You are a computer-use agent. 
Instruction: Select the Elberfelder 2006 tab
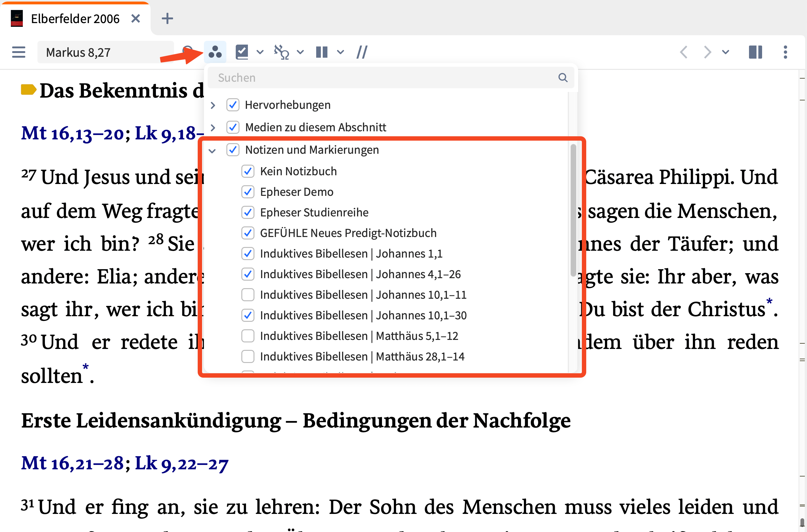pyautogui.click(x=75, y=19)
